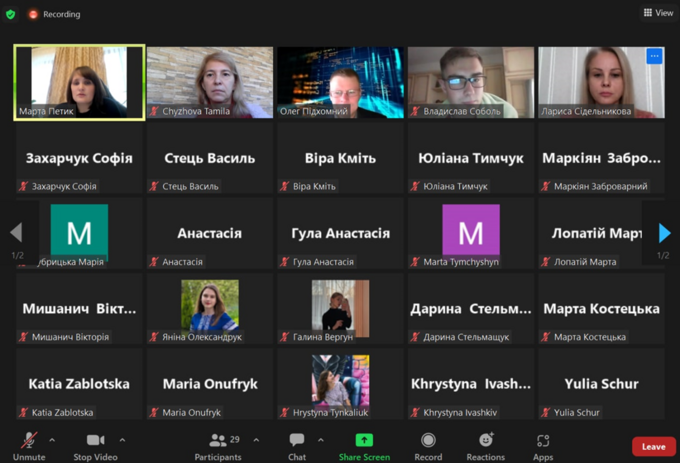Screen dimensions: 680x463
Task: Click the Віра Кміть participant tile
Action: [x=340, y=158]
